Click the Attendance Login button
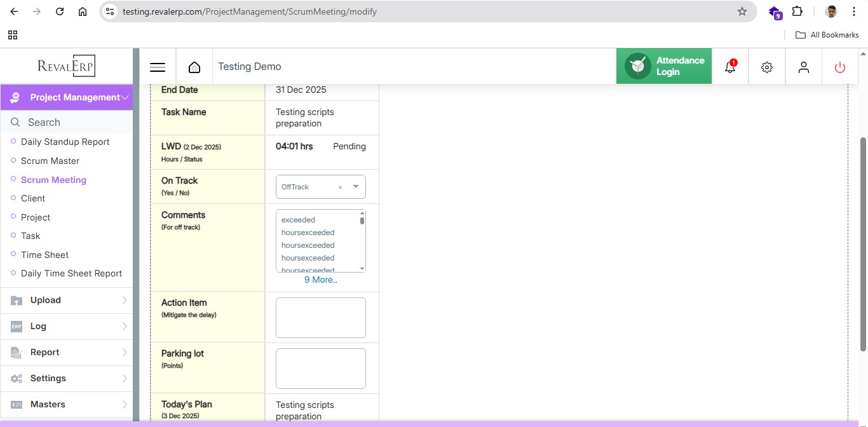 (663, 66)
